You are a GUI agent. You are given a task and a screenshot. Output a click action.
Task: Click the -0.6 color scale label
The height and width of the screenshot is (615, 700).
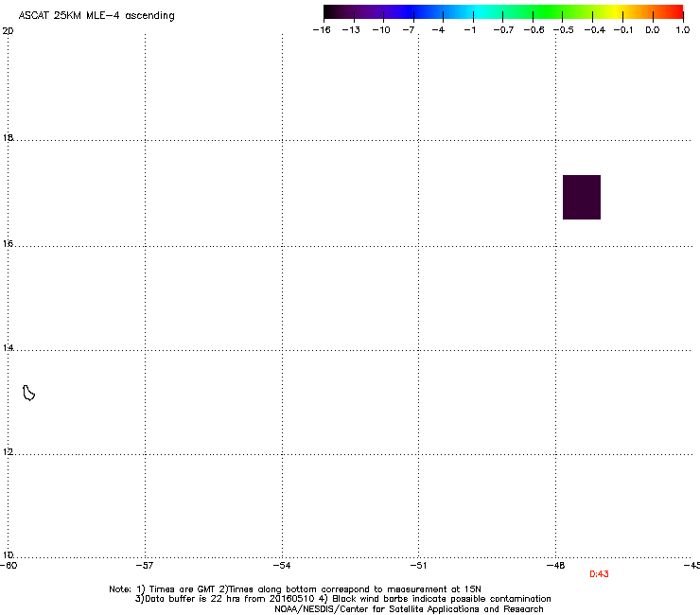tap(534, 30)
